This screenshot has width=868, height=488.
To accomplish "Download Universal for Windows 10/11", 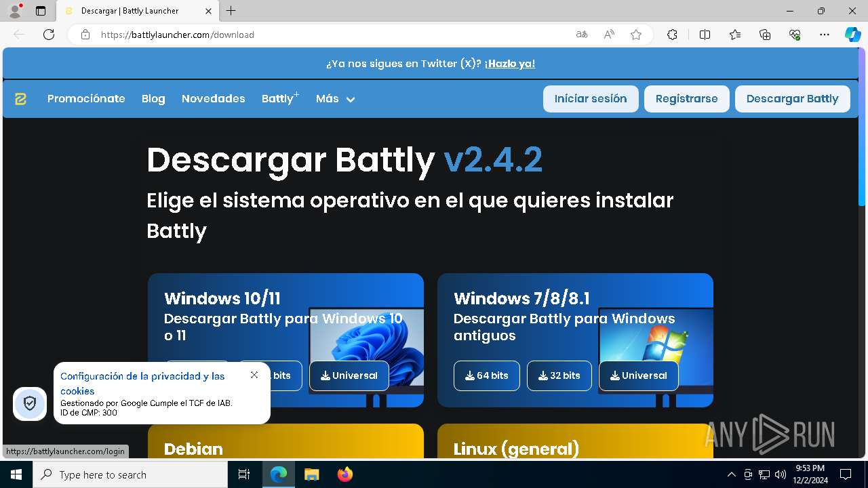I will (349, 375).
